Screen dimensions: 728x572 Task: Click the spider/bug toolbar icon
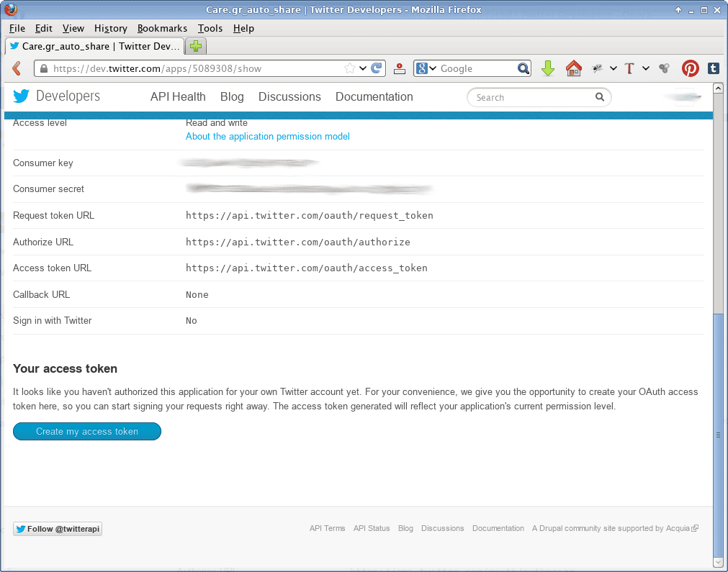(597, 68)
